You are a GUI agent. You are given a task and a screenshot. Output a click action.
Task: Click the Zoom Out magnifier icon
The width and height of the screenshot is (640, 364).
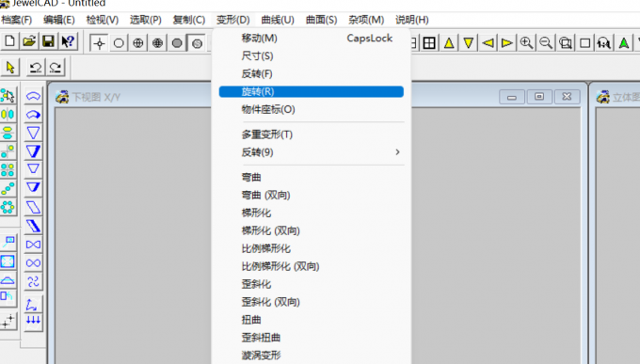546,43
